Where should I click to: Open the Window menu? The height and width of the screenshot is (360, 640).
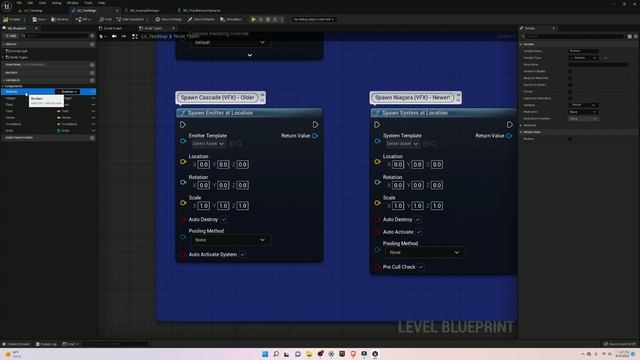[73, 3]
